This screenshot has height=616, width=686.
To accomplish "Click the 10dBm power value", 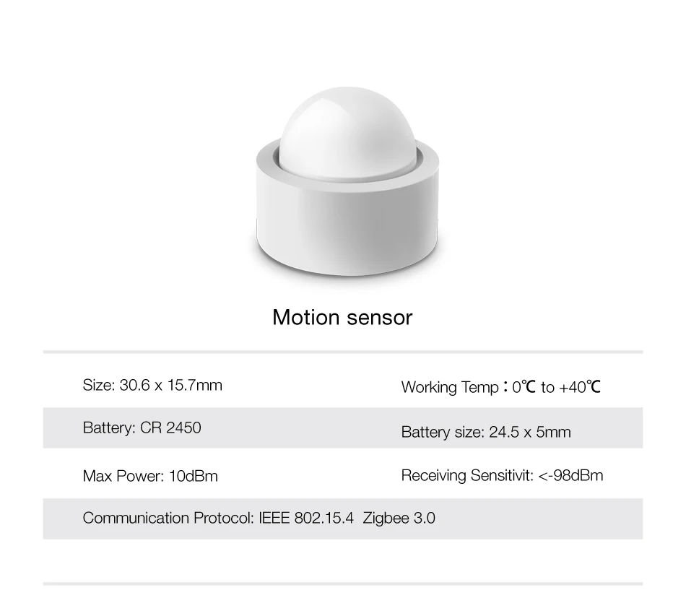I will 194,476.
